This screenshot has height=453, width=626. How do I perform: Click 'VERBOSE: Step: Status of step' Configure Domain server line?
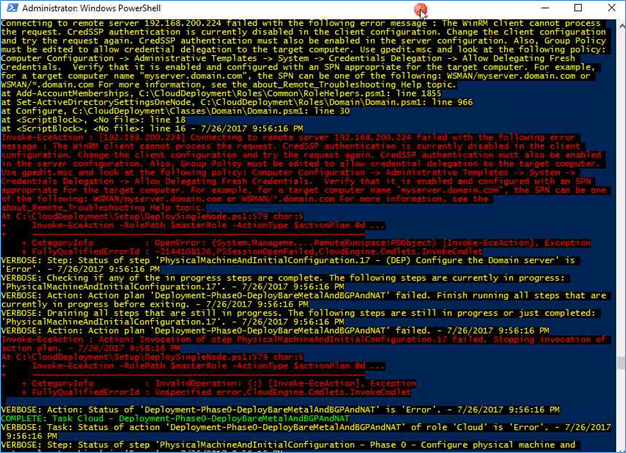coord(288,260)
